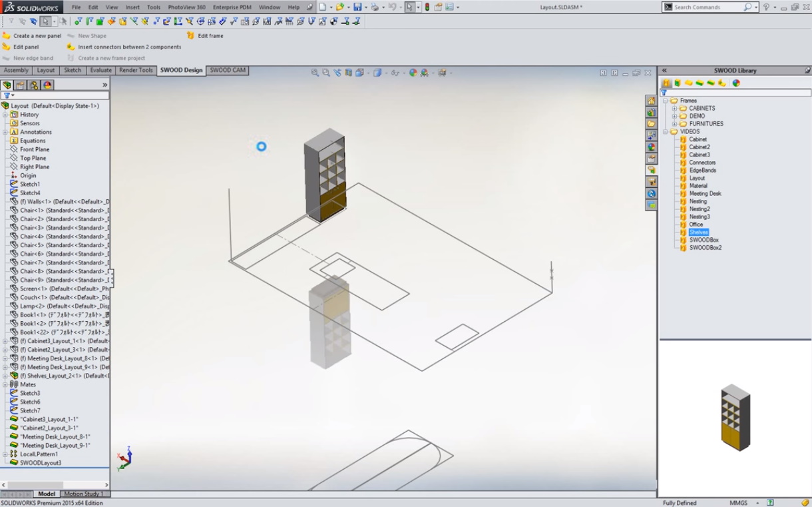Click the Design Library home icon on task pane
The width and height of the screenshot is (812, 507).
tap(652, 101)
